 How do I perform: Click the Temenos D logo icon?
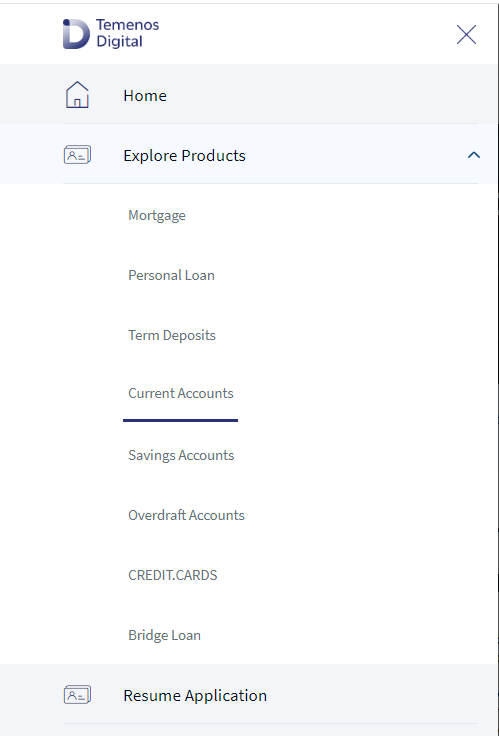point(76,34)
